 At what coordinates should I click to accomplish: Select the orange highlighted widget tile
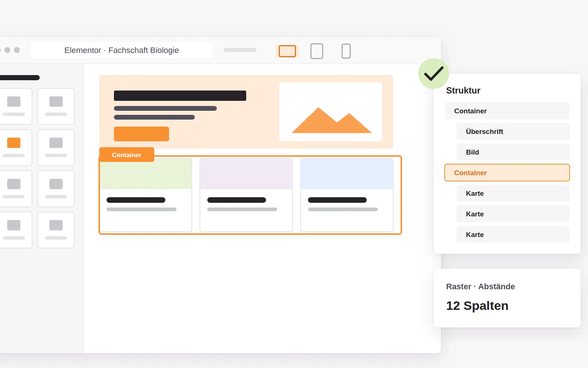coord(14,148)
